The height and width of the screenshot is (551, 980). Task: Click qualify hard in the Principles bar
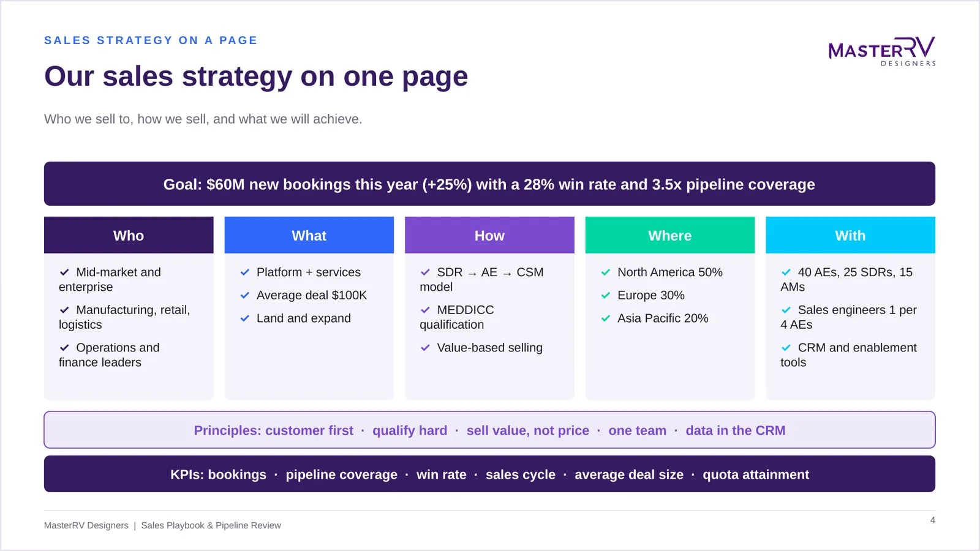click(x=410, y=430)
